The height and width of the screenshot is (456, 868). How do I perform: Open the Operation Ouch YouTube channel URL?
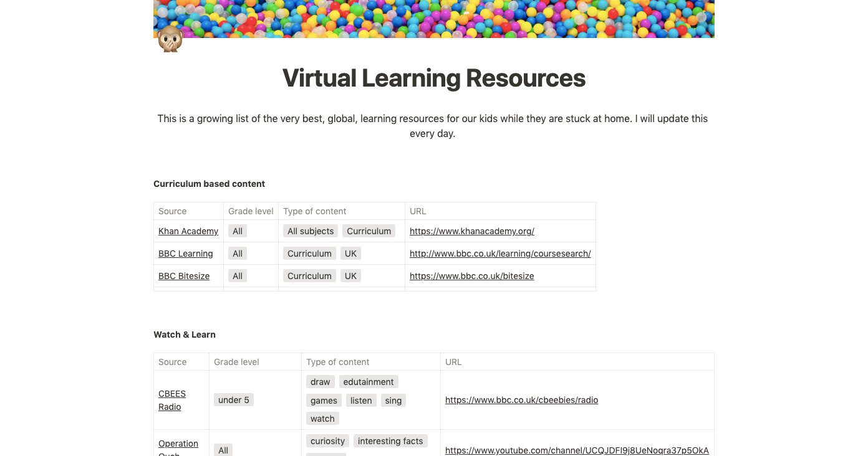point(577,450)
